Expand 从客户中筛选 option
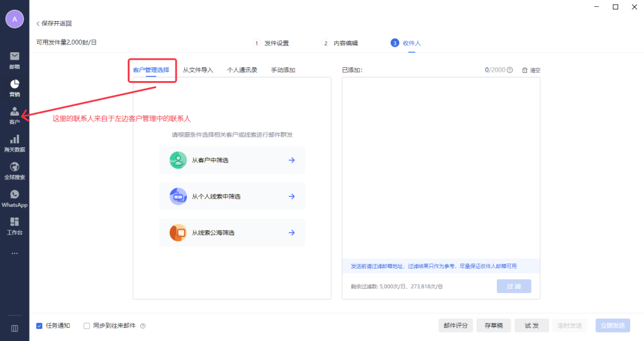 pos(231,160)
